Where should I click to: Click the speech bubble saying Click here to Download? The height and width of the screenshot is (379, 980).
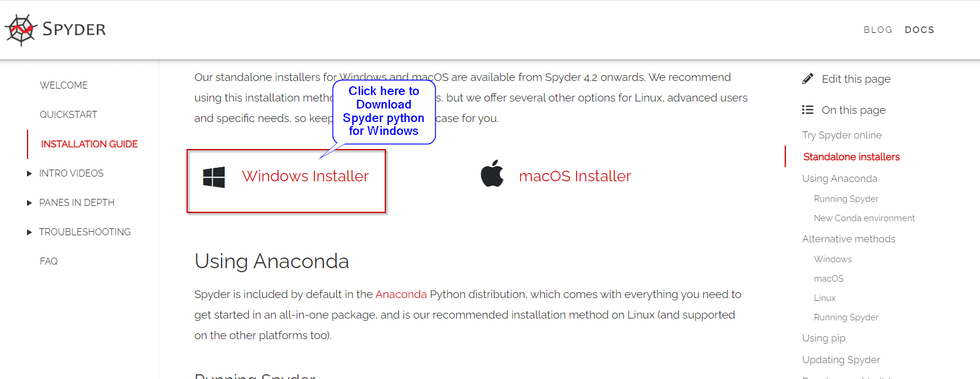pyautogui.click(x=383, y=111)
